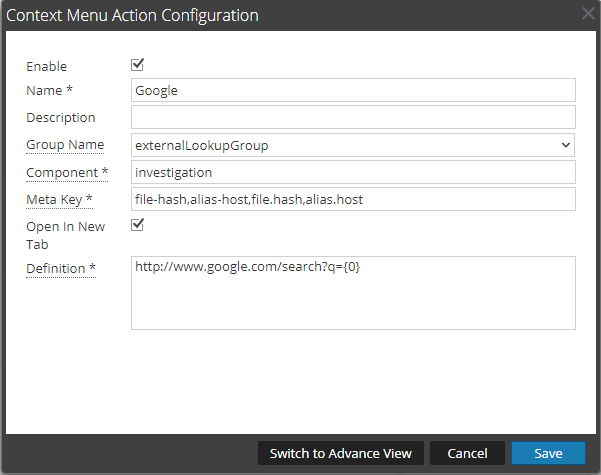The width and height of the screenshot is (601, 475).
Task: Click the Name field label
Action: pyautogui.click(x=48, y=91)
